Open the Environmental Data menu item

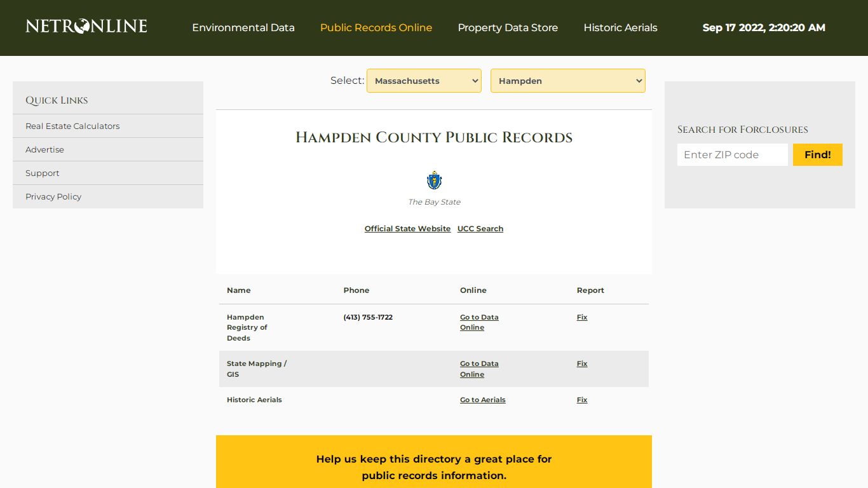pos(243,28)
